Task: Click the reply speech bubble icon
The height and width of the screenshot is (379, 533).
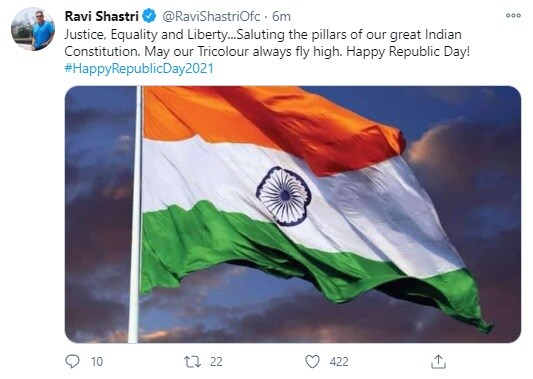Action: coord(72,361)
